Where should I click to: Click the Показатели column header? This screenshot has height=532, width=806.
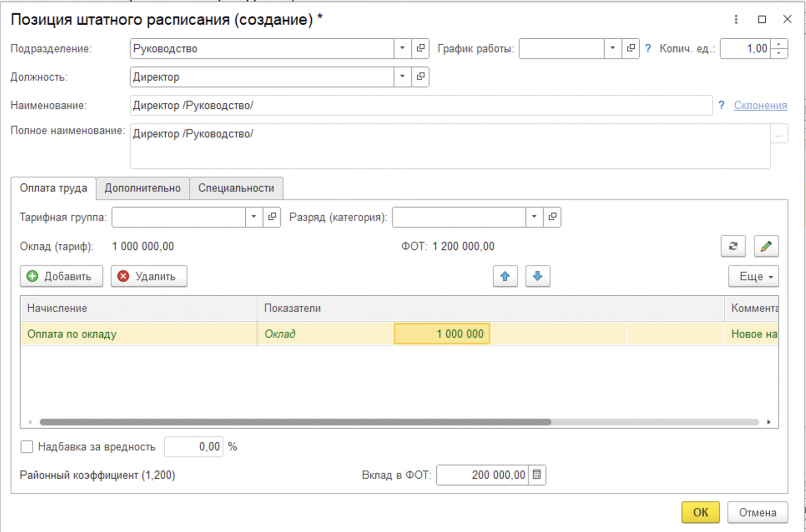point(491,308)
